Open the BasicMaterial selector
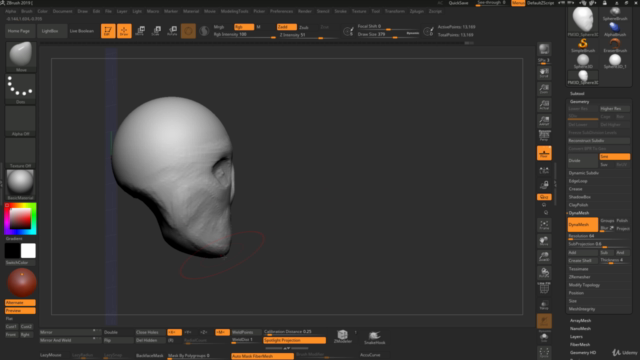The image size is (640, 360). (20, 184)
